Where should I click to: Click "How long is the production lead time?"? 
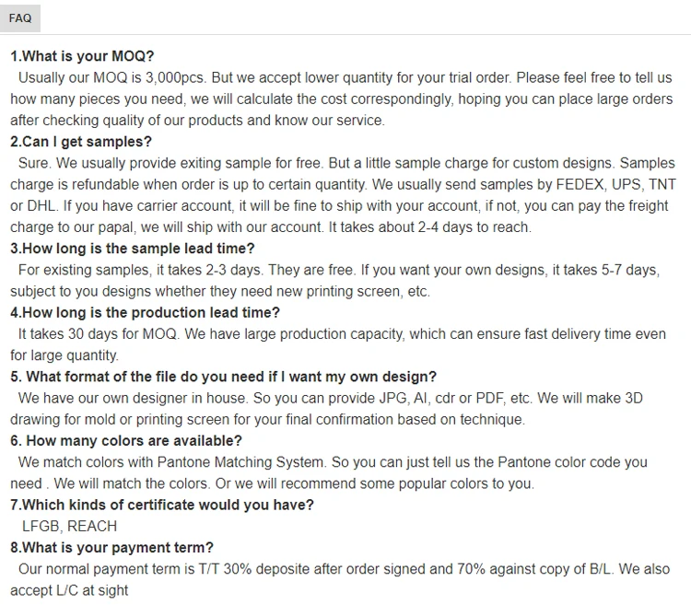coord(145,313)
